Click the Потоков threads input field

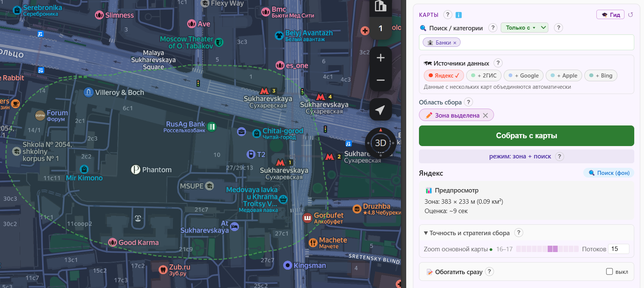(x=618, y=249)
